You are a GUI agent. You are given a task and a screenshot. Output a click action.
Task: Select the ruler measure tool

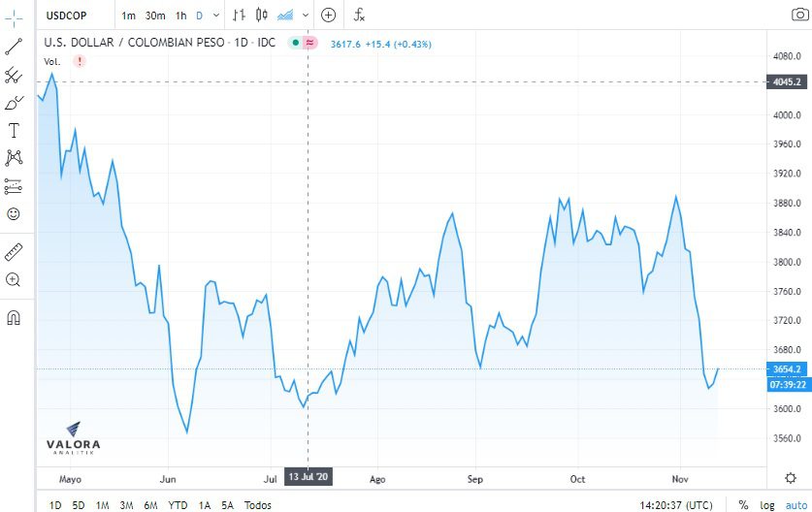[x=14, y=252]
